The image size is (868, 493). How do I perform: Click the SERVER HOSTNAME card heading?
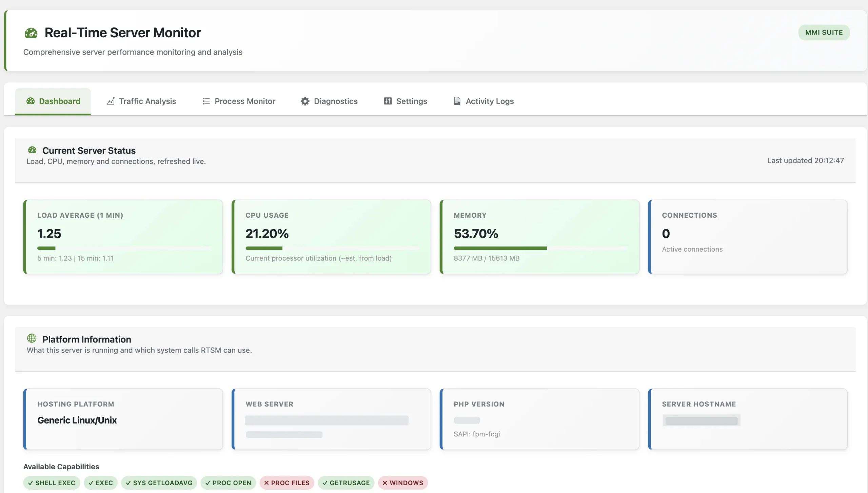point(699,404)
